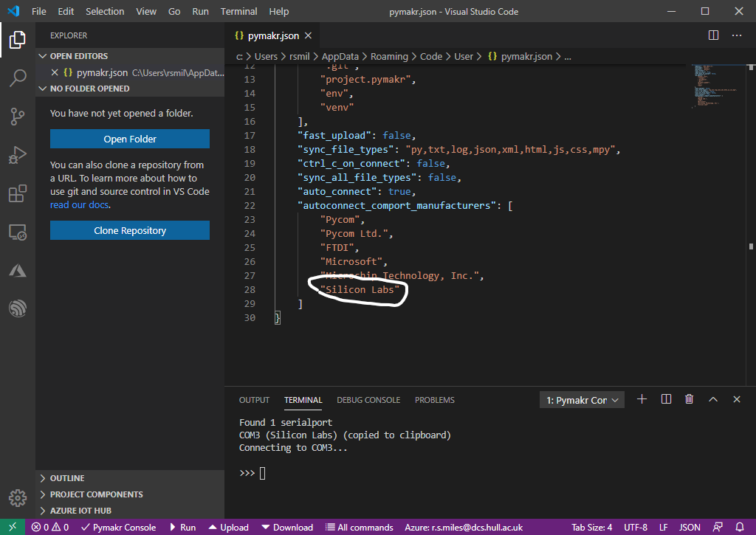Create a new terminal with plus icon

[x=642, y=399]
